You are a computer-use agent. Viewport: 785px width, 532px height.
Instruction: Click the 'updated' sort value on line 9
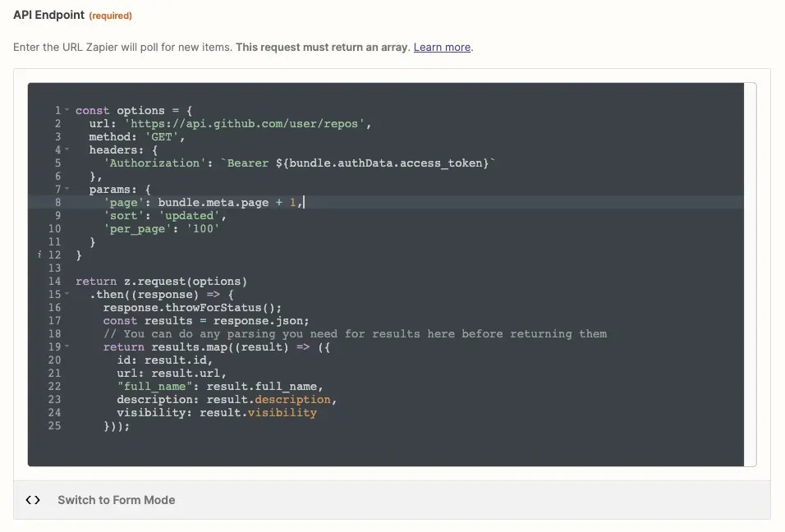pyautogui.click(x=189, y=216)
